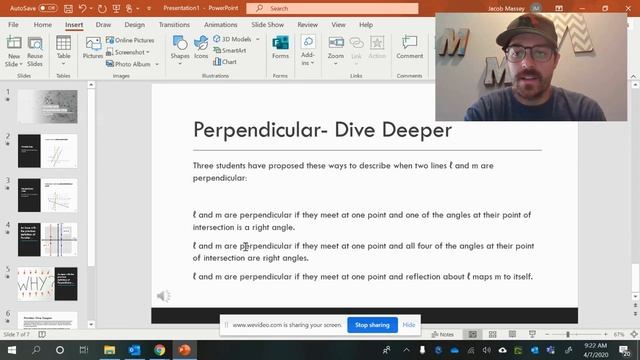This screenshot has width=640, height=360.
Task: Toggle the AutoSave switch
Action: pyautogui.click(x=48, y=8)
